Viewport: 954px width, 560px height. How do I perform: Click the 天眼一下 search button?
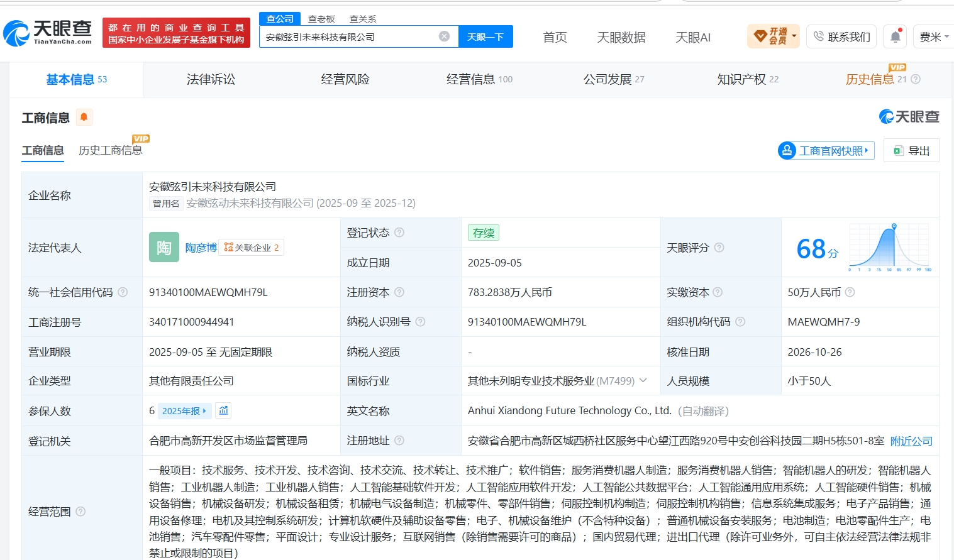(x=485, y=36)
